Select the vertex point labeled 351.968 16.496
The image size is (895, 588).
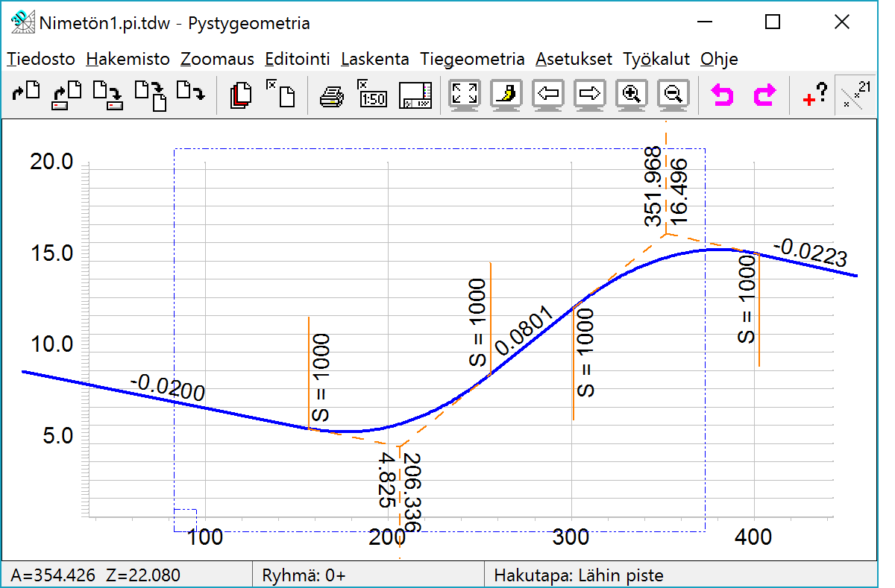click(665, 234)
